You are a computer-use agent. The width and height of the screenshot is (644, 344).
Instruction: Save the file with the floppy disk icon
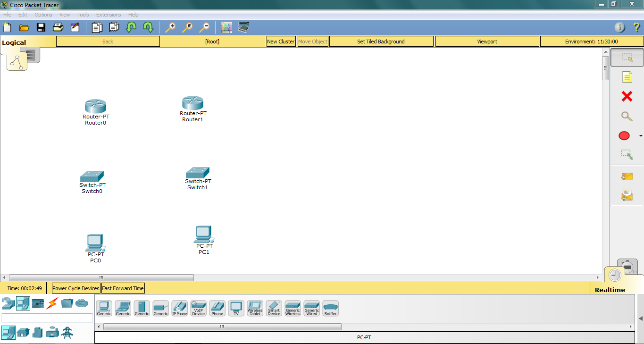coord(41,27)
